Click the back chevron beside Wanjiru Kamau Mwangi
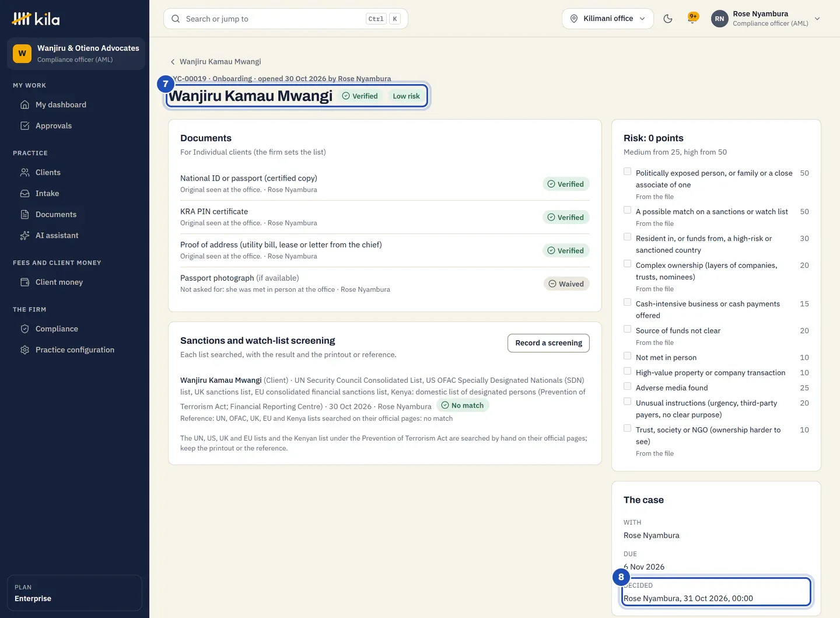 click(x=173, y=62)
